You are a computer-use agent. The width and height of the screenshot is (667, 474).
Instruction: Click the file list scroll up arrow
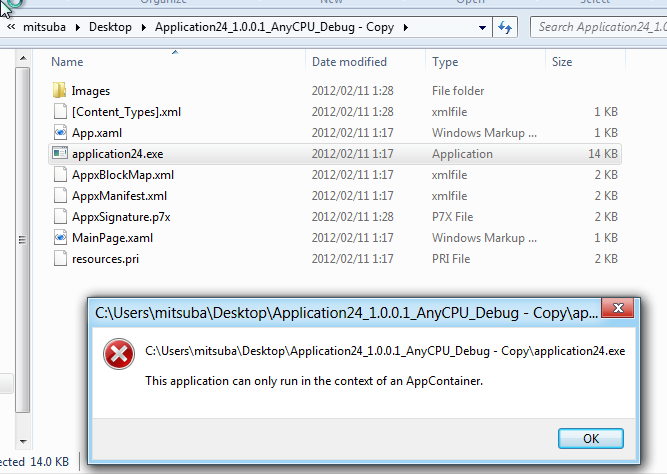pyautogui.click(x=23, y=58)
